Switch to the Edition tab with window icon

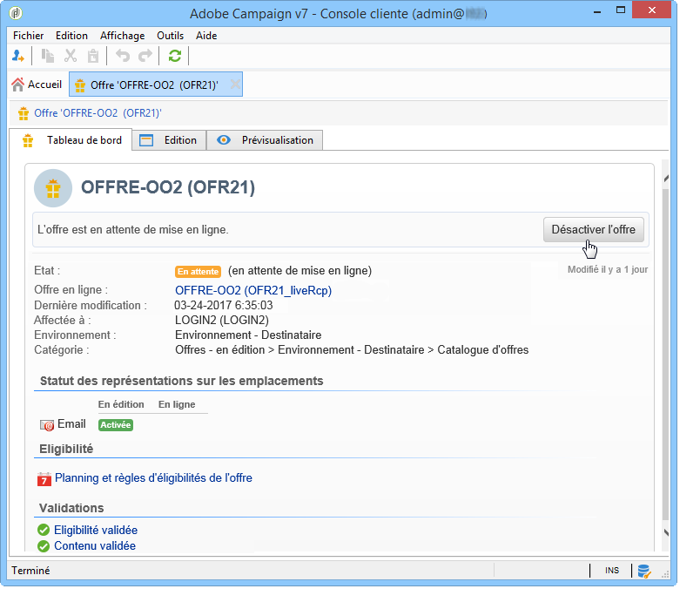tap(169, 140)
